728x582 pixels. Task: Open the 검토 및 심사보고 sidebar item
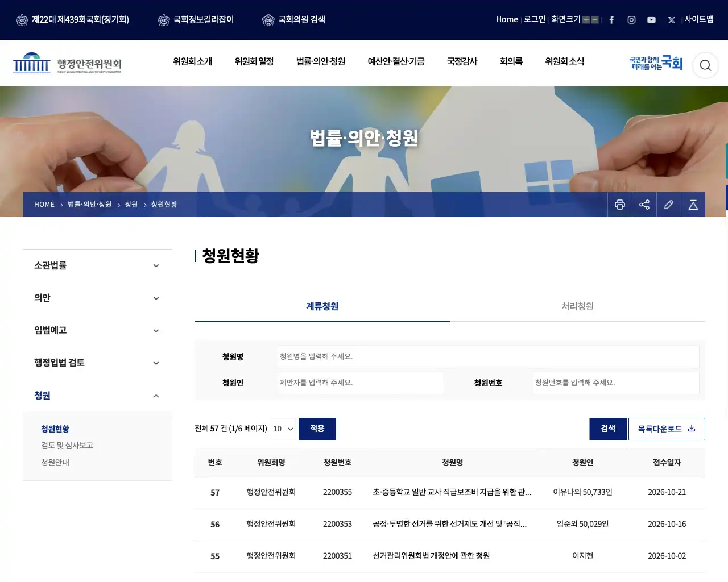pos(67,446)
